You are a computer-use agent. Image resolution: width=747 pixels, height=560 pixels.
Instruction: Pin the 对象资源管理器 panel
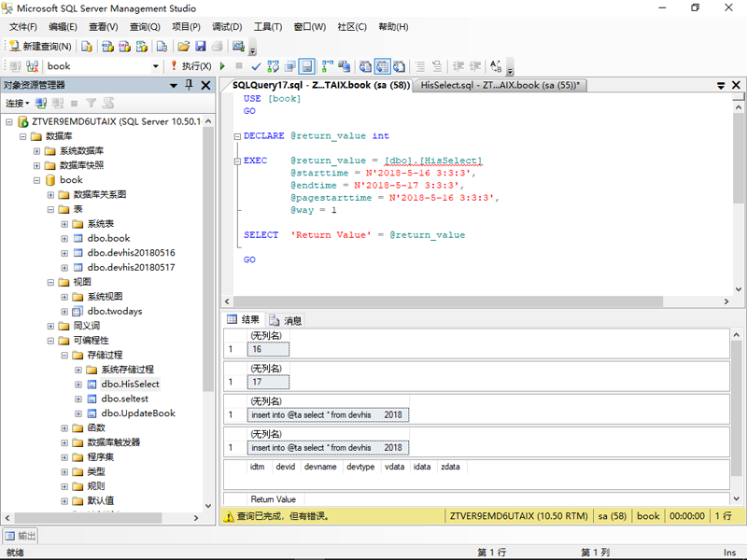(190, 85)
